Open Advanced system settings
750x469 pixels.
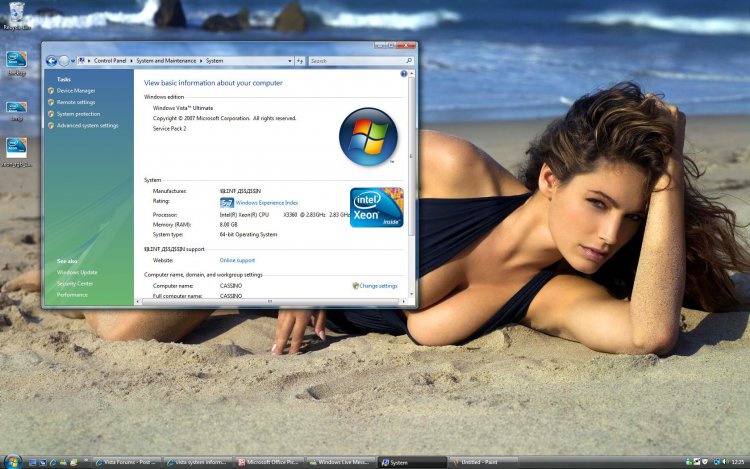[87, 125]
